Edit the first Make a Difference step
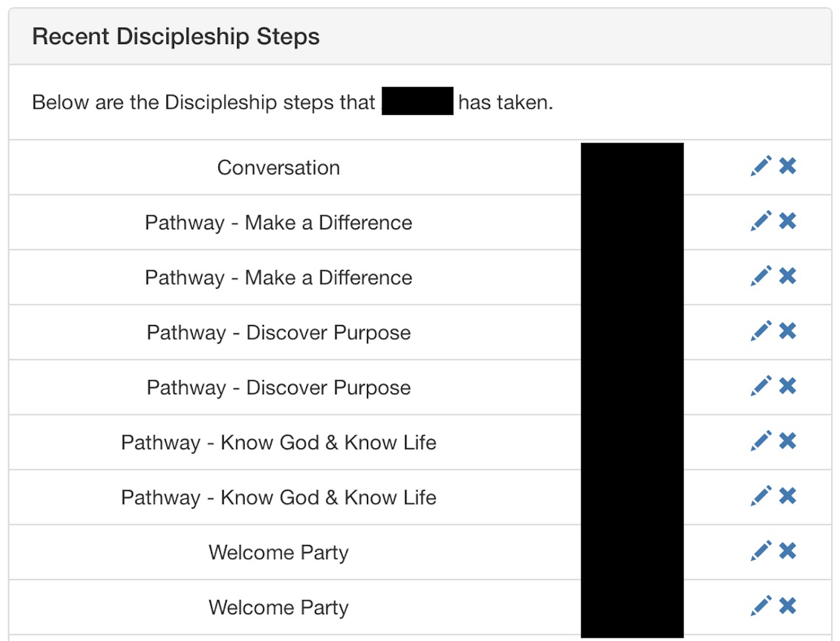840x641 pixels. pos(761,221)
